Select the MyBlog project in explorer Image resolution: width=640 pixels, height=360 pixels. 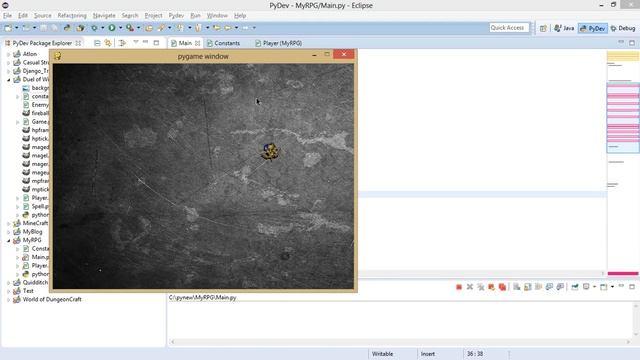click(x=32, y=231)
